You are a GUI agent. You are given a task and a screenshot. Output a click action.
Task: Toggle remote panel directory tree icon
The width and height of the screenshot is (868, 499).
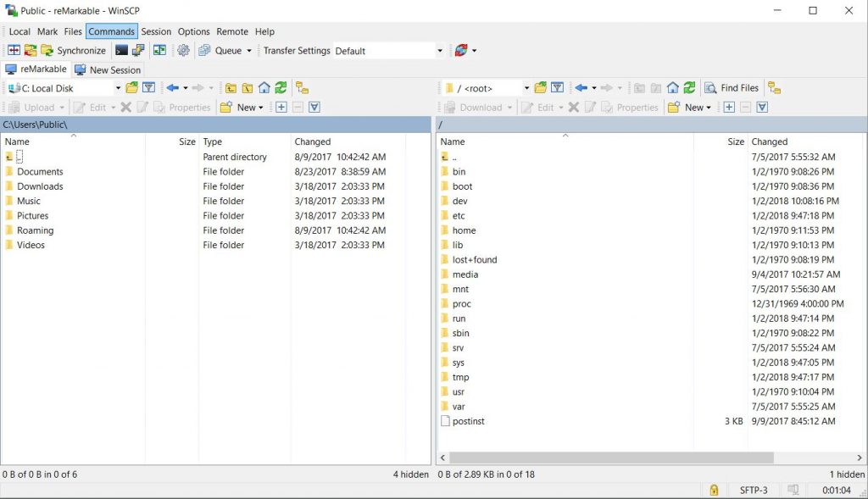(x=775, y=88)
